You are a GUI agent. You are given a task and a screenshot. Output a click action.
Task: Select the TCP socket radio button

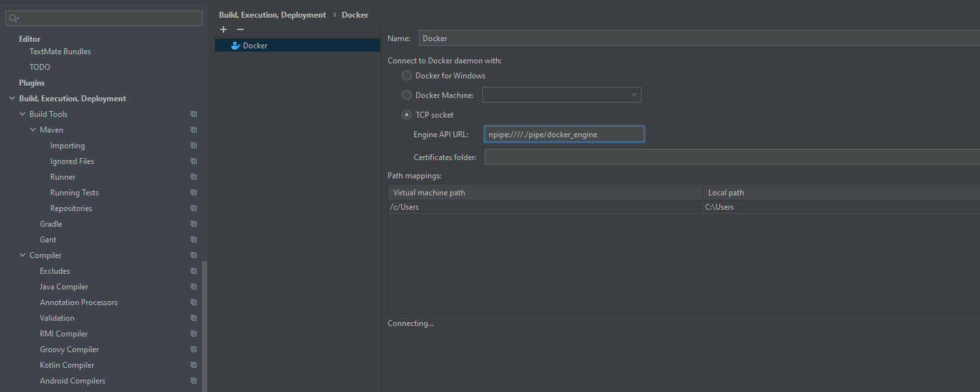click(x=406, y=115)
